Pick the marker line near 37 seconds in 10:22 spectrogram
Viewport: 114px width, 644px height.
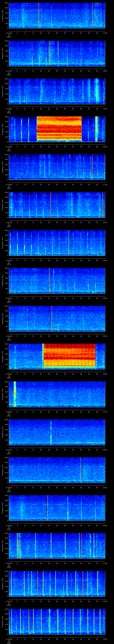[x=69, y=243]
